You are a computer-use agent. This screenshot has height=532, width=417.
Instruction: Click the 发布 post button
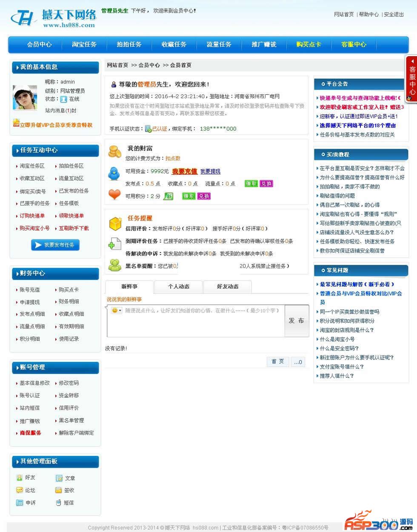297,321
